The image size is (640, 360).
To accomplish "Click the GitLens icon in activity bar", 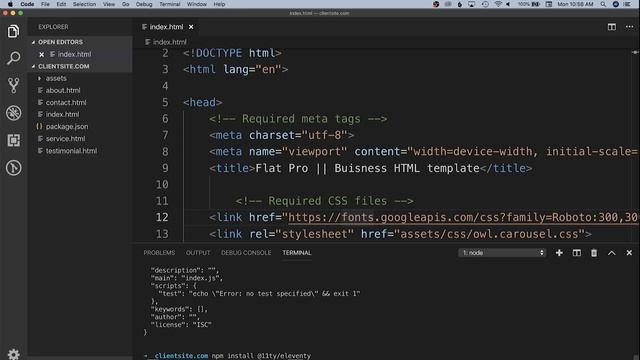I will (x=13, y=168).
